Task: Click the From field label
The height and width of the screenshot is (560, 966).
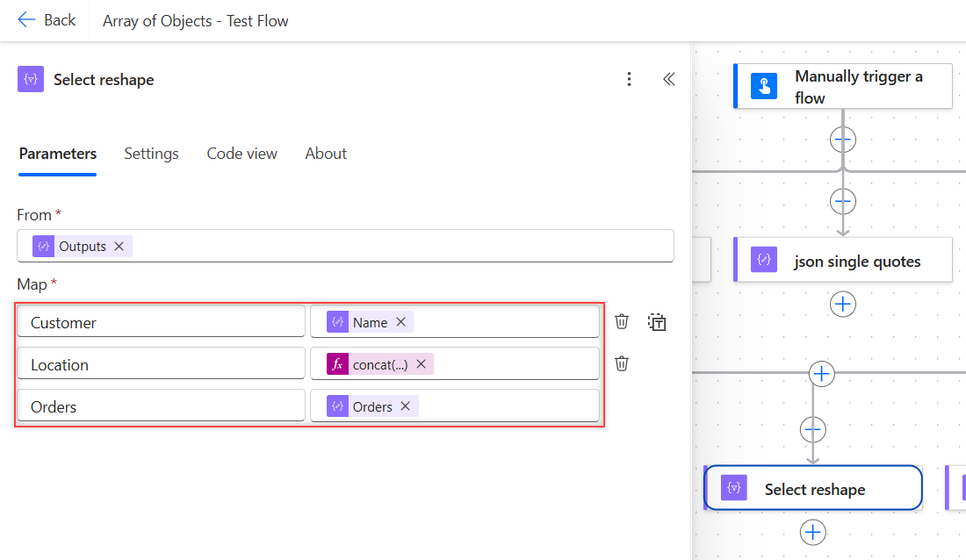Action: [34, 215]
